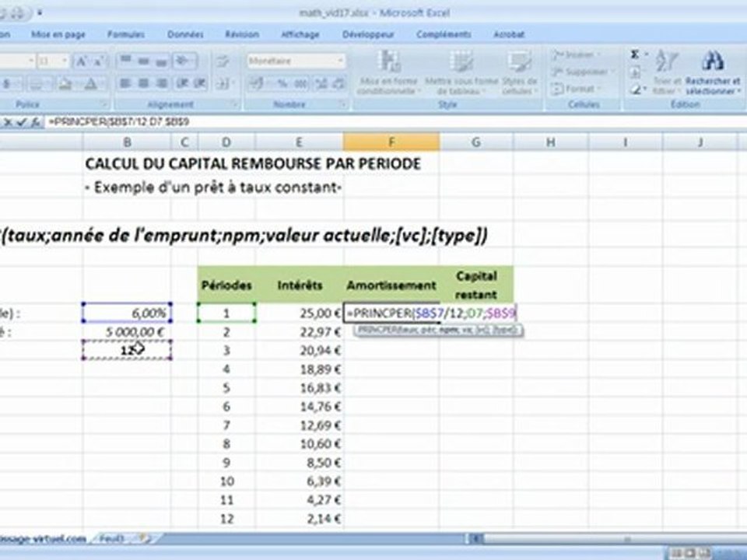
Task: Click the Increase Font Size icon
Action: pos(82,61)
